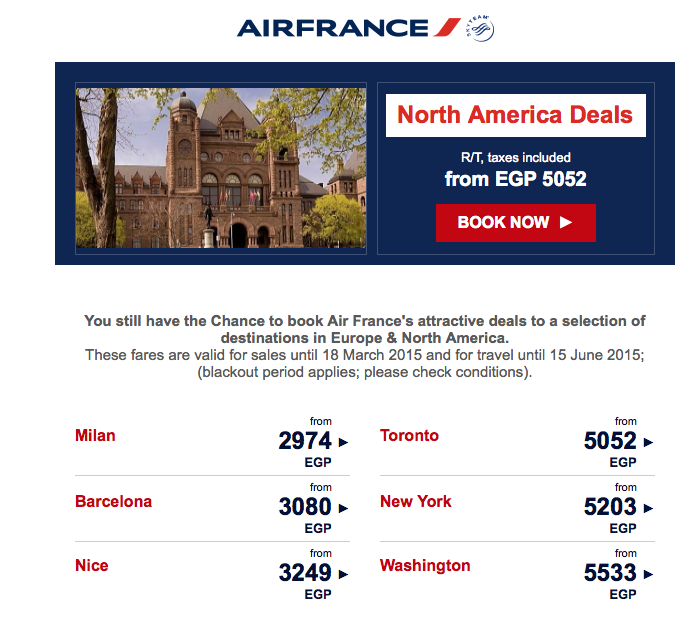Select the Washington destination link
The image size is (699, 631).
pos(425,565)
